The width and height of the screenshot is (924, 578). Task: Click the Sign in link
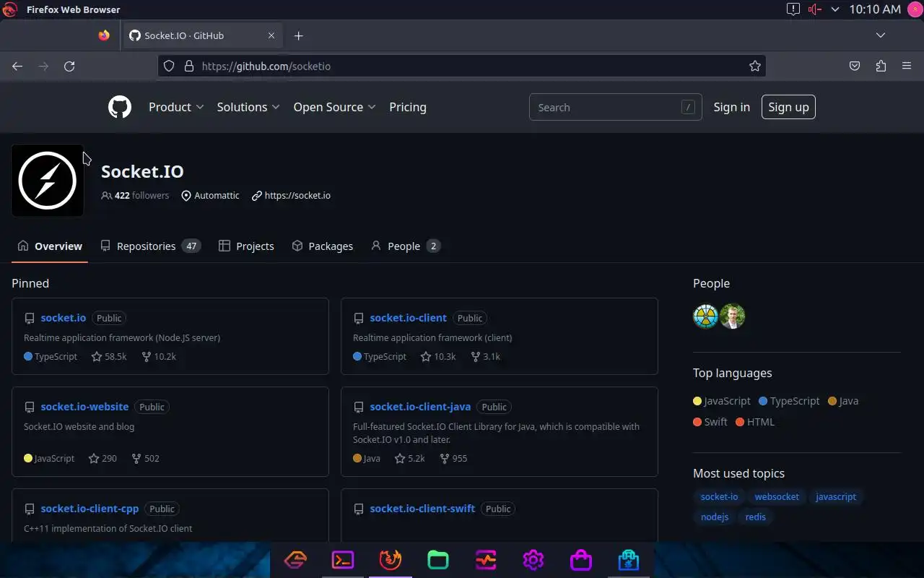pos(731,107)
